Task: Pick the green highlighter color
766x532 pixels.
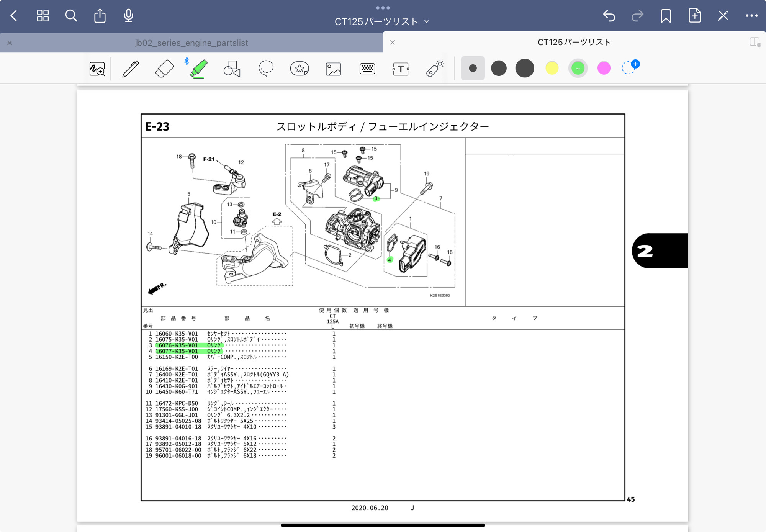Action: [578, 68]
